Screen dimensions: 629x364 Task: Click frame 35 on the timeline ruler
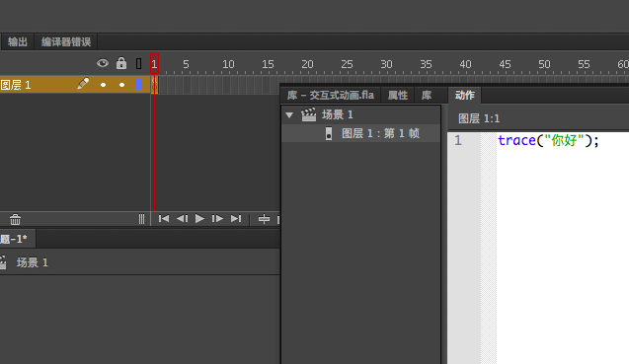point(426,64)
